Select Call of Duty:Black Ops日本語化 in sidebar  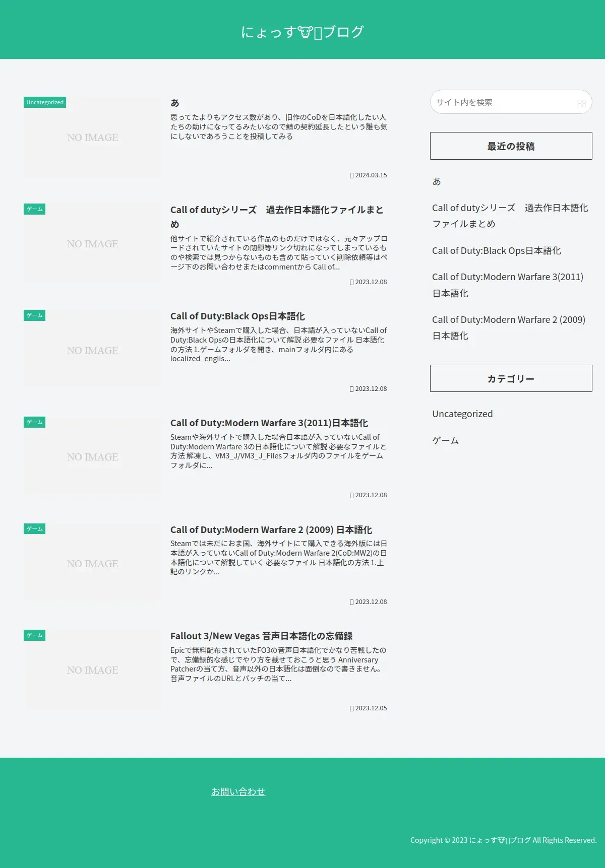(497, 250)
